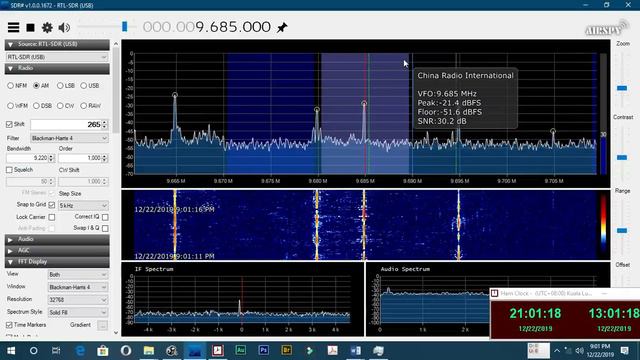
Task: Open the action center notifications icon
Action: coord(624,351)
